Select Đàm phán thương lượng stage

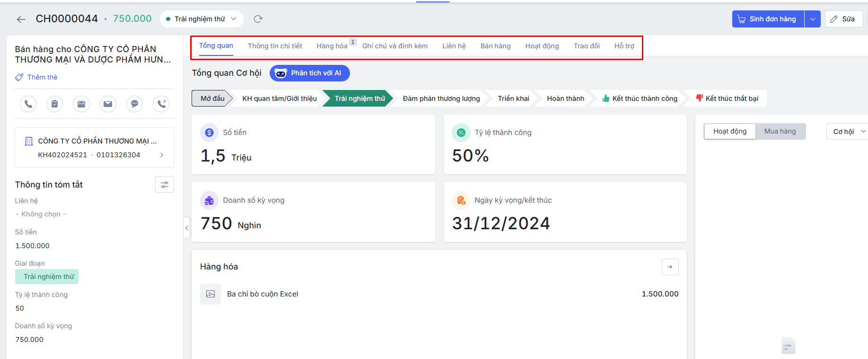(441, 99)
